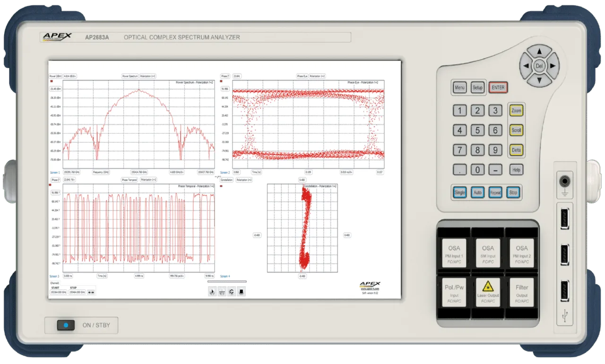Screen dimensions: 605x364
Task: Open the Polarization 1+2 selector on Power Spectrum
Action: click(x=148, y=76)
